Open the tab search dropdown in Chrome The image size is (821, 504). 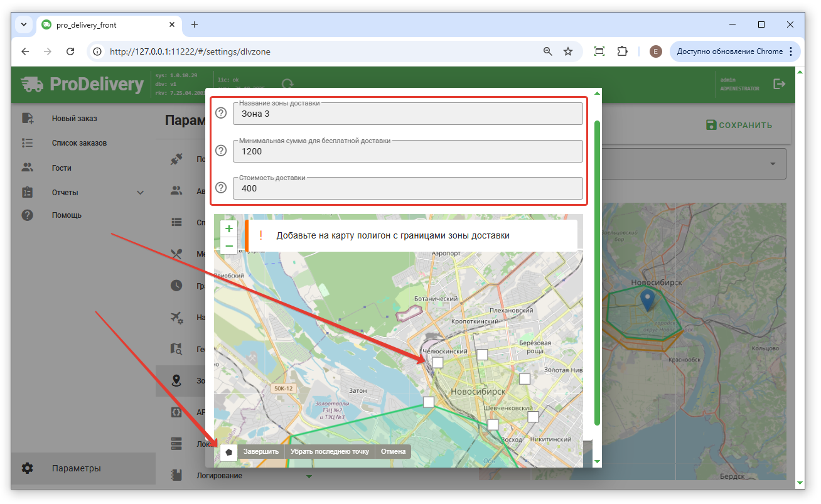[x=24, y=24]
